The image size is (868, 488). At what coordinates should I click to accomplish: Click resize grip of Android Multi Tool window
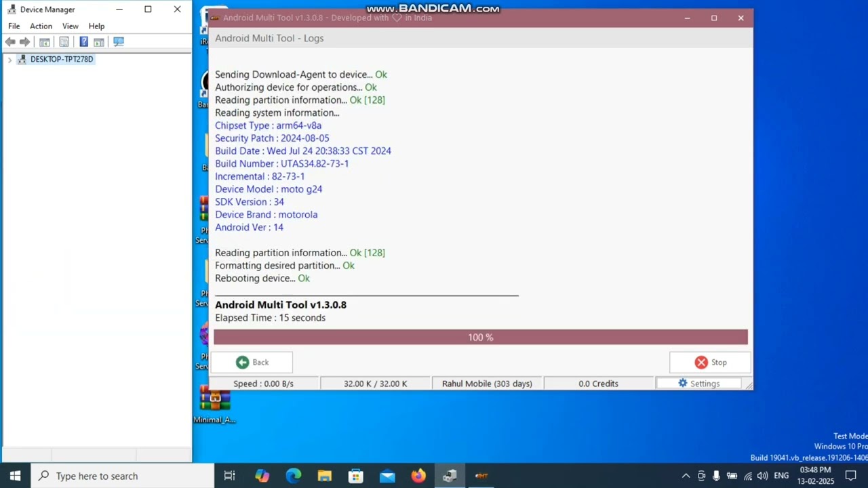click(749, 386)
